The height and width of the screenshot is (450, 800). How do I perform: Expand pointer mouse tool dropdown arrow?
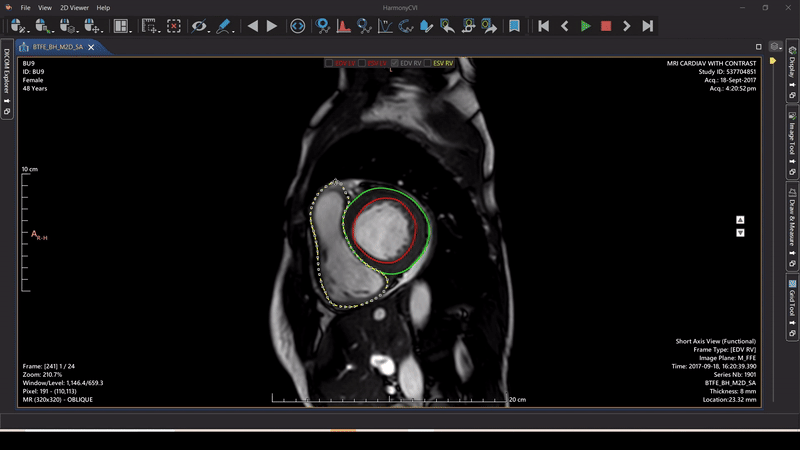click(52, 31)
